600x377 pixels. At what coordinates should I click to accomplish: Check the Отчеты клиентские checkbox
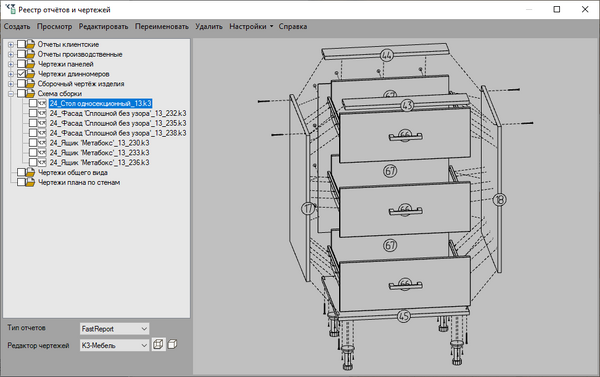(x=21, y=44)
